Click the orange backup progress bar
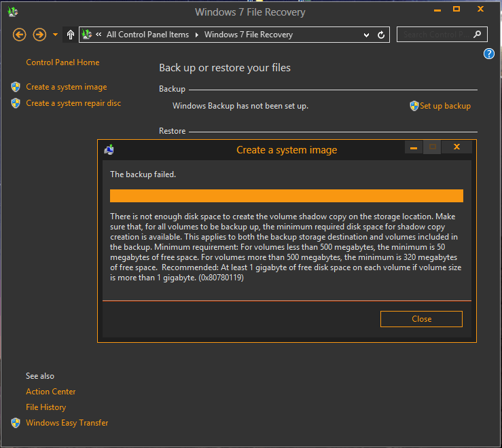This screenshot has height=448, width=502. pyautogui.click(x=287, y=195)
